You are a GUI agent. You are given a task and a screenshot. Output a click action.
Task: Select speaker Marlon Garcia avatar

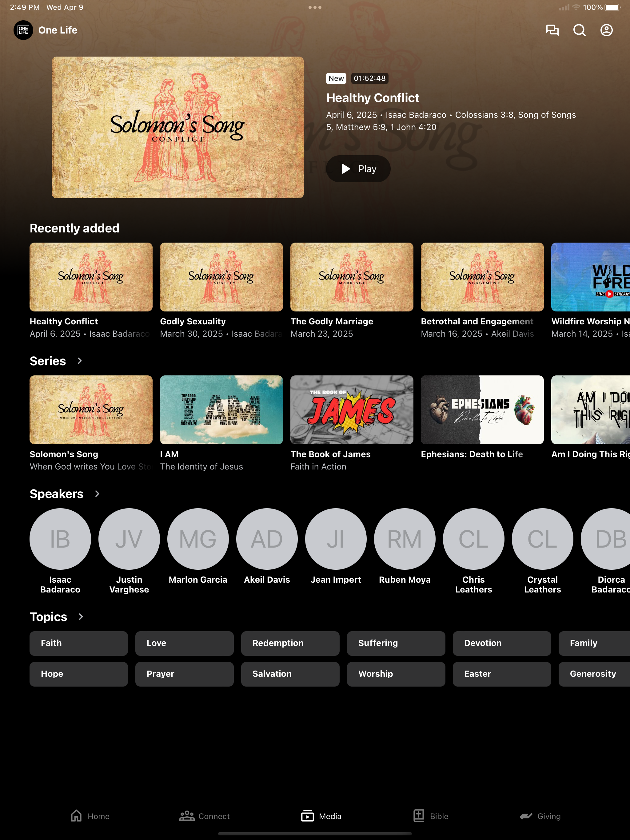point(198,539)
